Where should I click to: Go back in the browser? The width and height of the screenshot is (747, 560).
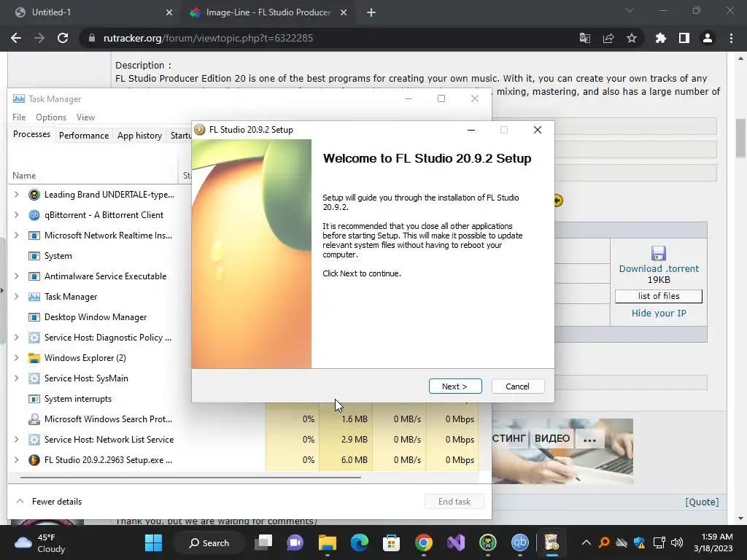[16, 38]
